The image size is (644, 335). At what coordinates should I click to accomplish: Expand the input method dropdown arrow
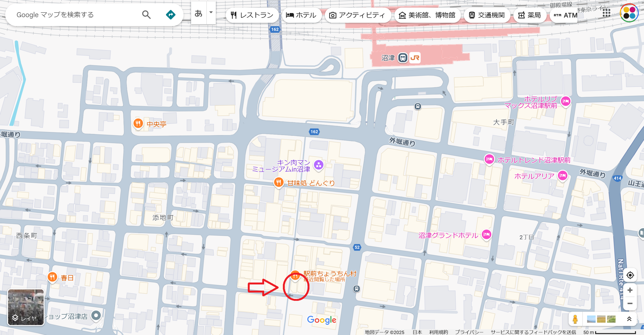(211, 12)
